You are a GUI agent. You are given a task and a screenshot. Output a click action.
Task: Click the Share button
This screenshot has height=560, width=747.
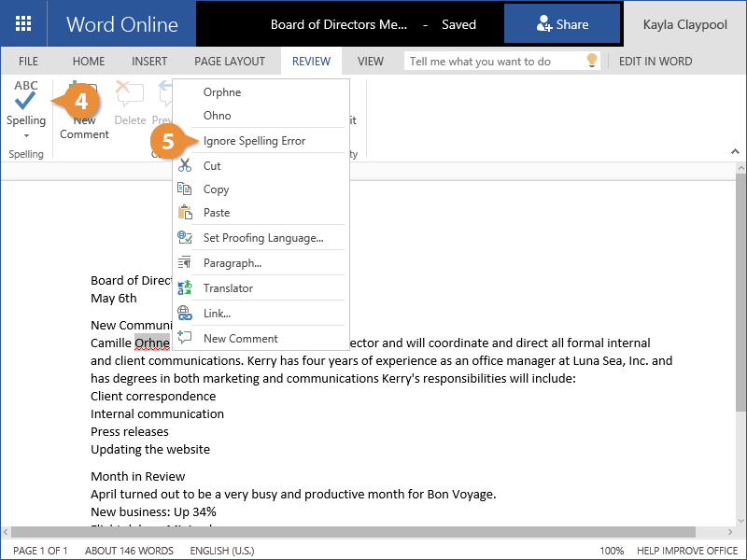tap(562, 24)
